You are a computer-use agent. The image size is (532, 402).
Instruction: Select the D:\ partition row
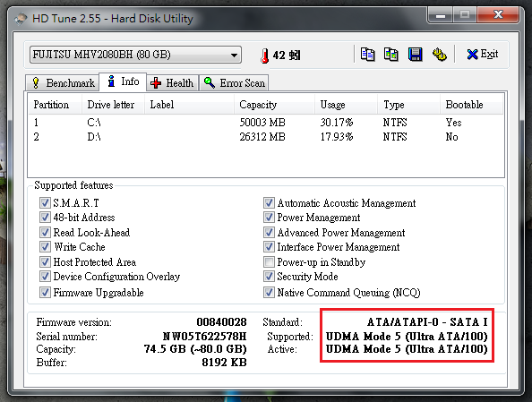coord(266,137)
